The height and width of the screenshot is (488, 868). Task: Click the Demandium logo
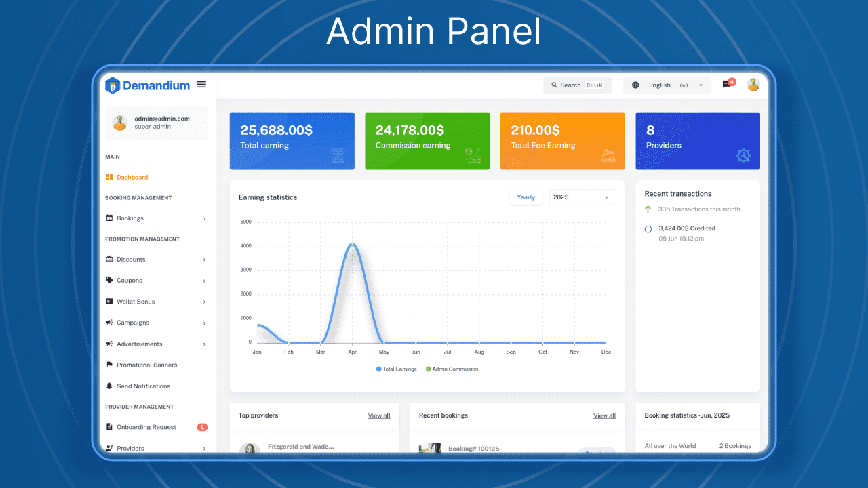147,85
